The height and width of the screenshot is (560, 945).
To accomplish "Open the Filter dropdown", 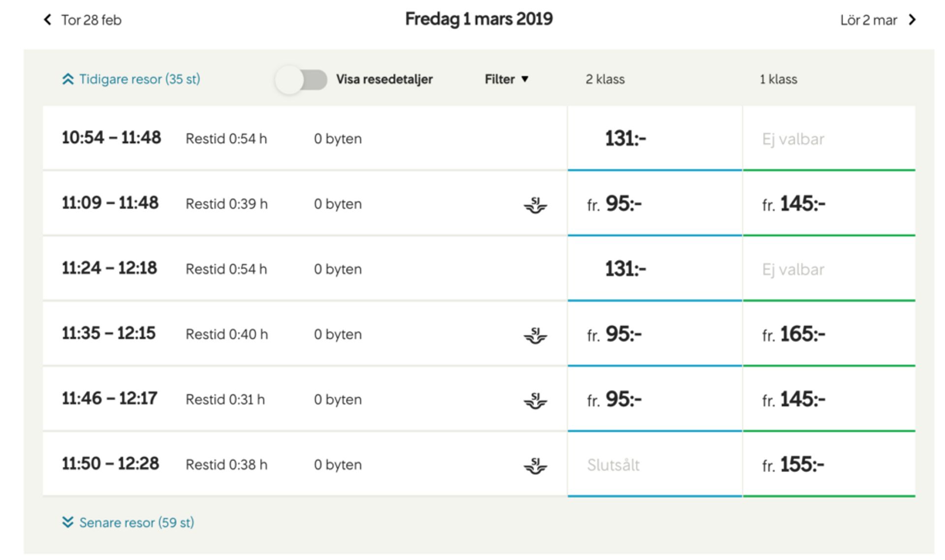I will tap(506, 79).
